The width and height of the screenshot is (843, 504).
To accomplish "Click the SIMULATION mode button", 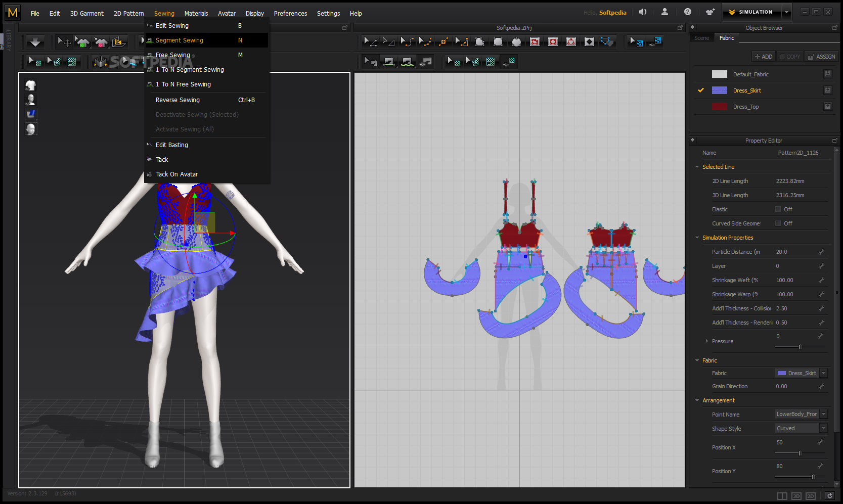I will click(751, 12).
